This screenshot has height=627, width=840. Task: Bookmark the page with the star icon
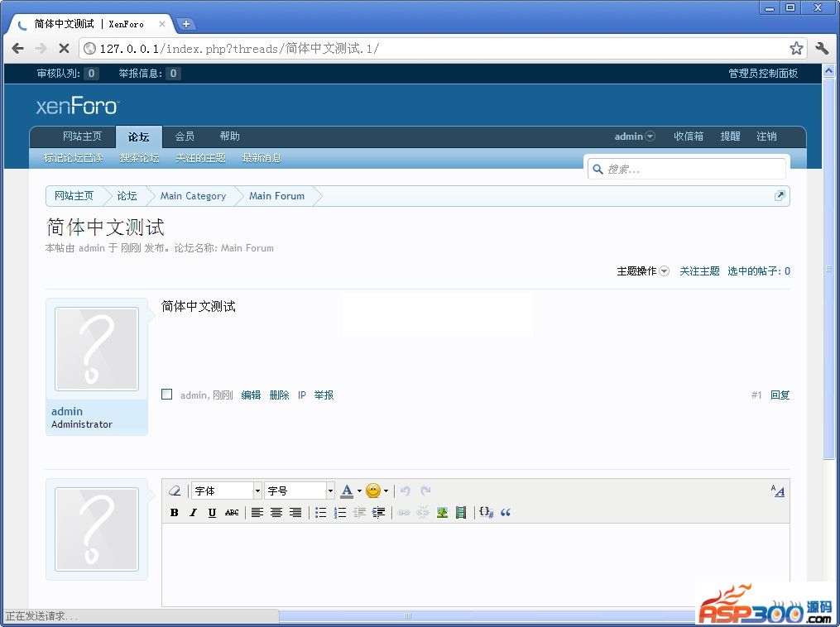coord(797,48)
